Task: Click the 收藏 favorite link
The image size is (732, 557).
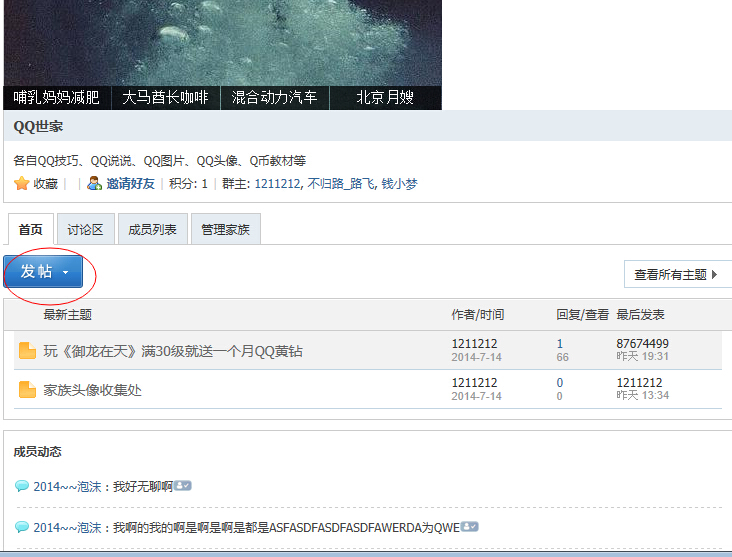Action: coord(45,184)
